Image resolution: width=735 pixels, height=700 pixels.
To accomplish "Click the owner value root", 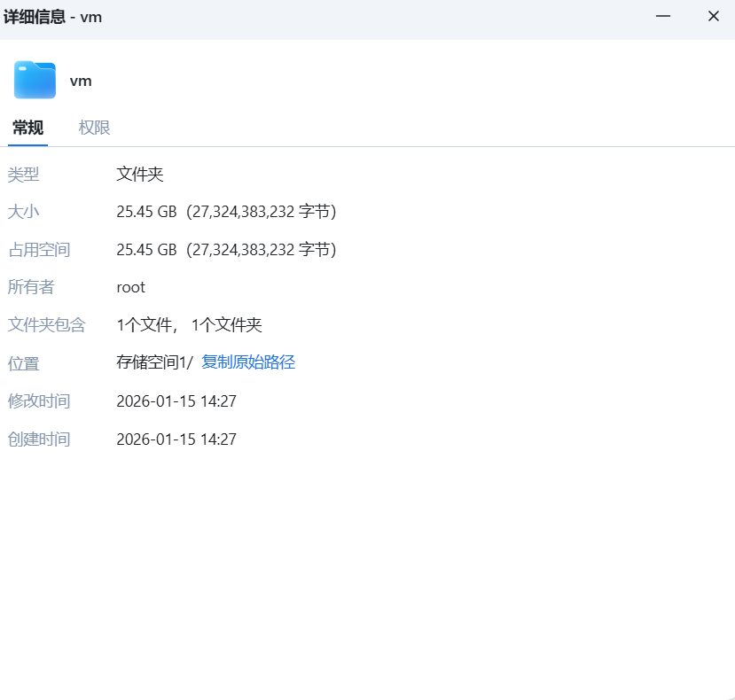I will tap(130, 287).
